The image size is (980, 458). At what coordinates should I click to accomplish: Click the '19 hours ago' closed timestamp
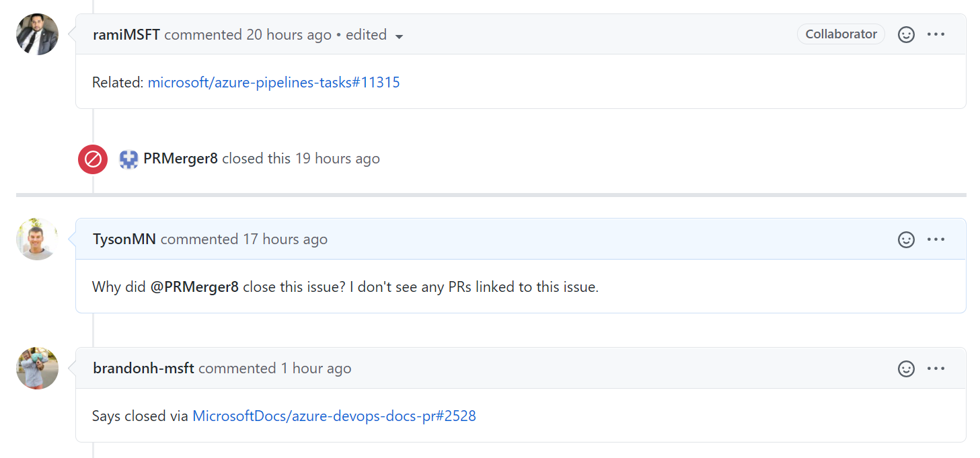(x=338, y=159)
